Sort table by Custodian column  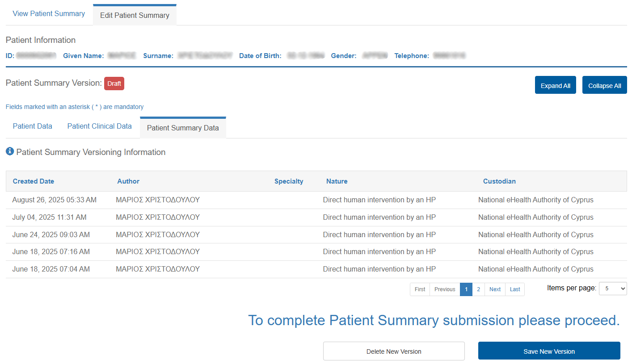click(499, 181)
